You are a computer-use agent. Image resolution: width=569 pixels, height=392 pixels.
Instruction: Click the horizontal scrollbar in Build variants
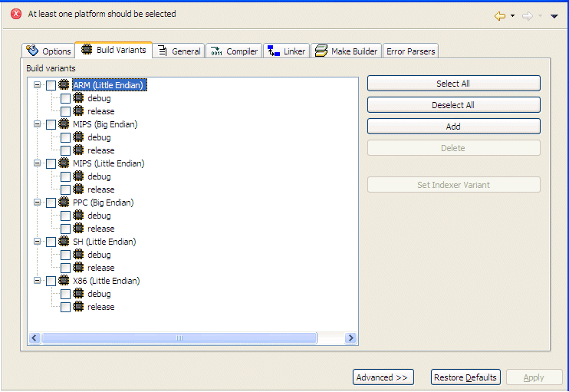(179, 338)
